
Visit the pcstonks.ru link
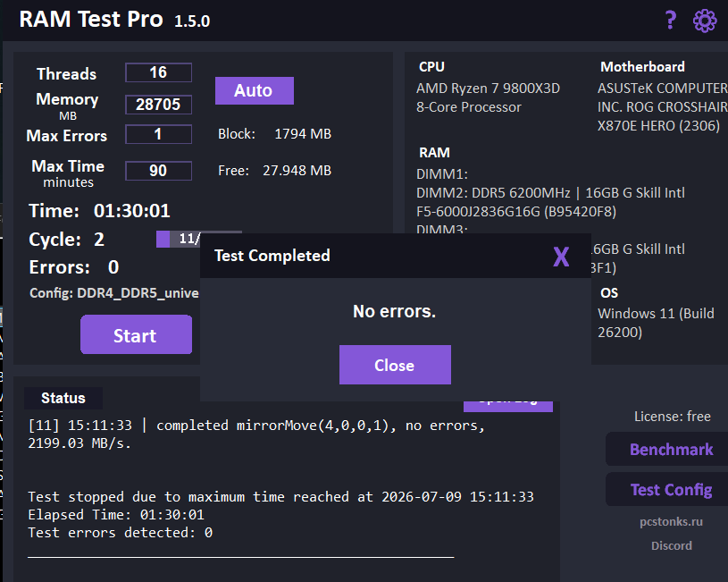pos(671,521)
